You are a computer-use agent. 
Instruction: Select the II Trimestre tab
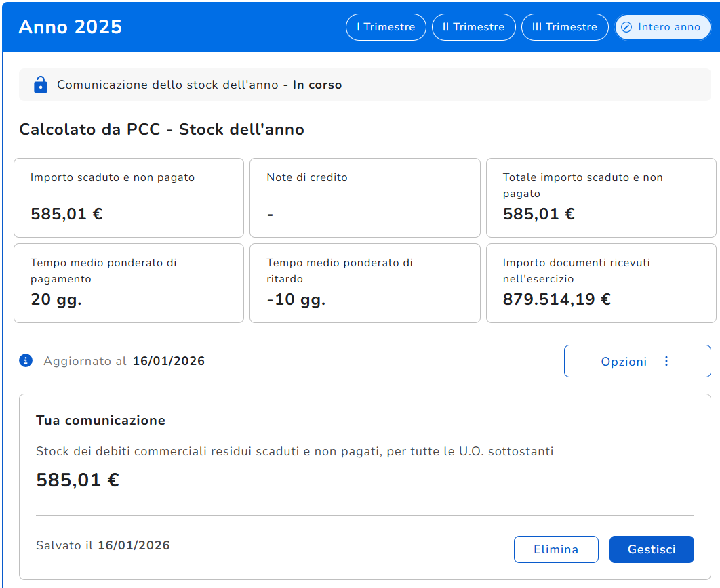(x=473, y=27)
